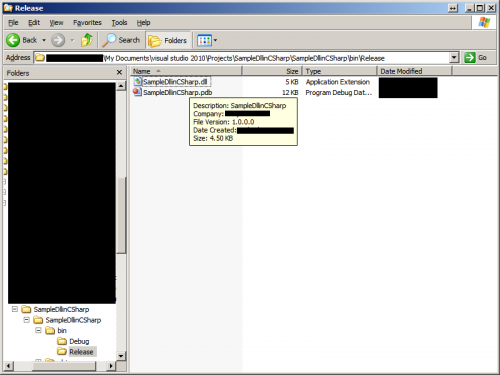The image size is (500, 375).
Task: Go up one folder level
Action: [87, 40]
